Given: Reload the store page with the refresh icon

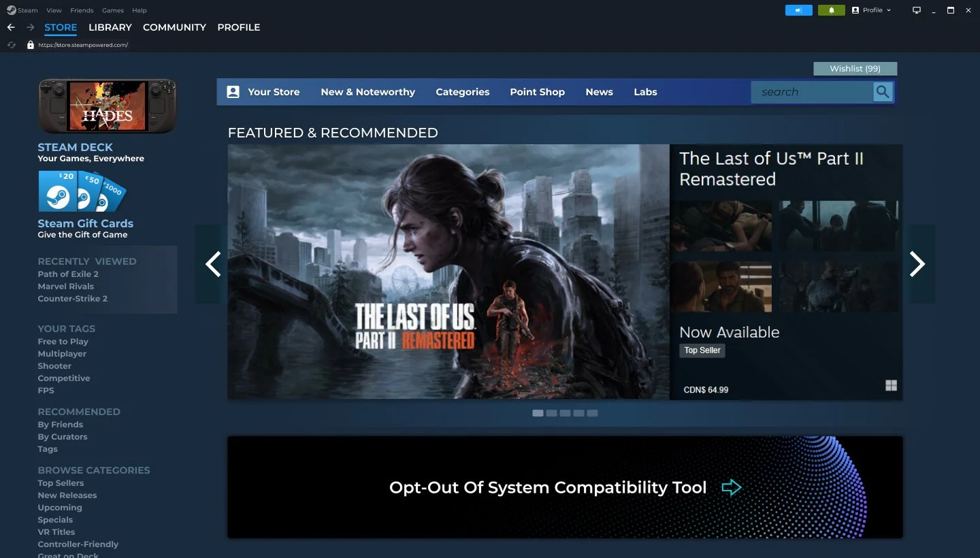Looking at the screenshot, I should click(x=11, y=45).
